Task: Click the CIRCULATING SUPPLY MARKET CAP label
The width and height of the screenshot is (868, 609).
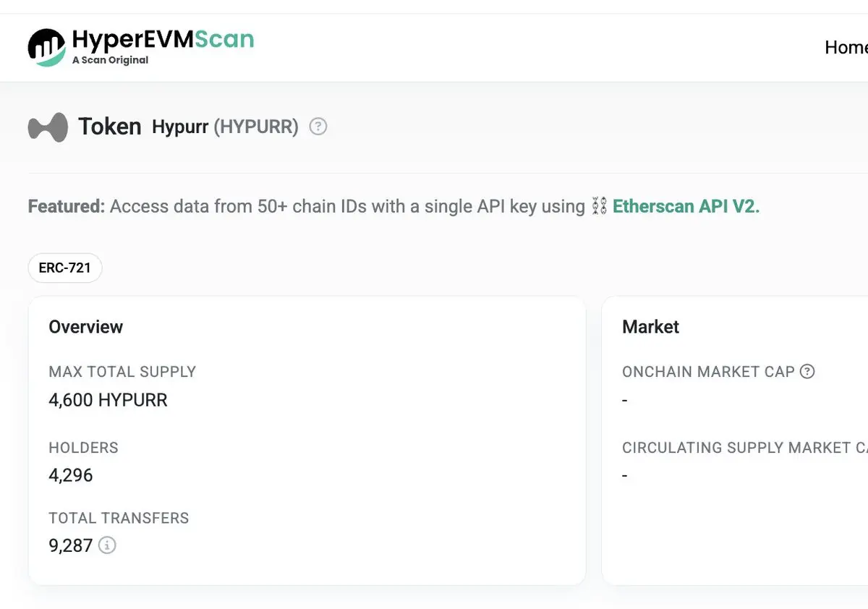Action: [x=745, y=448]
